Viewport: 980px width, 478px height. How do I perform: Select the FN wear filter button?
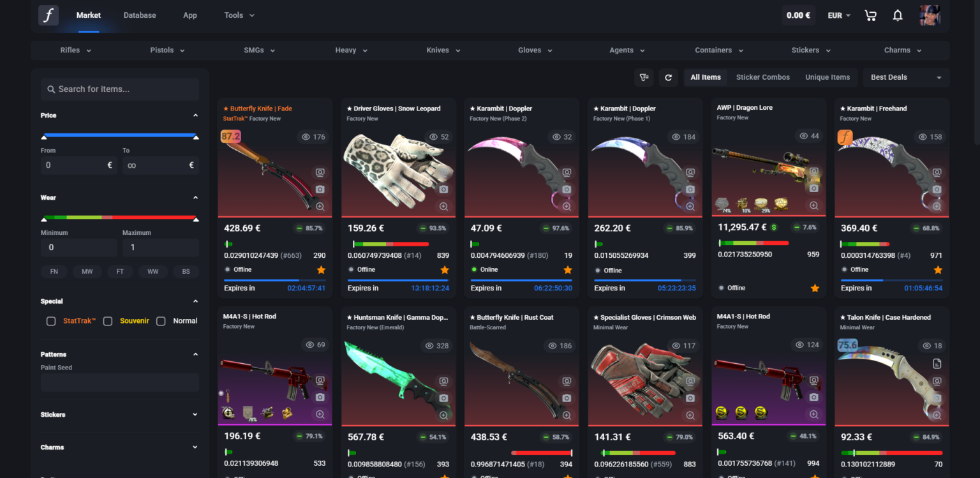click(x=54, y=271)
